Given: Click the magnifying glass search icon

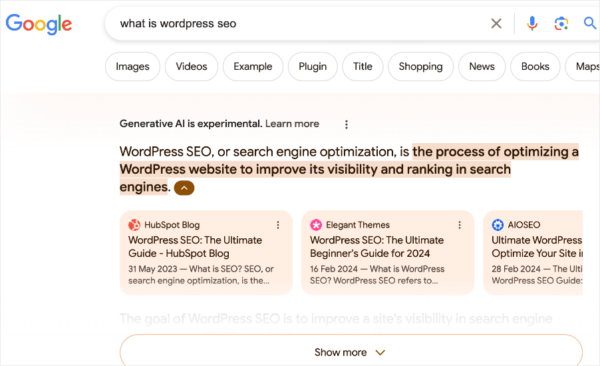Looking at the screenshot, I should click(x=590, y=23).
